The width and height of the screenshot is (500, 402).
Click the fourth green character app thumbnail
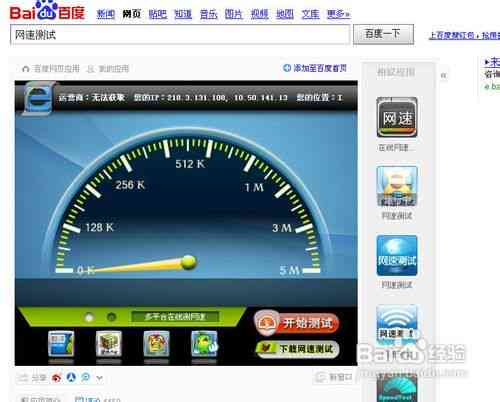point(204,344)
